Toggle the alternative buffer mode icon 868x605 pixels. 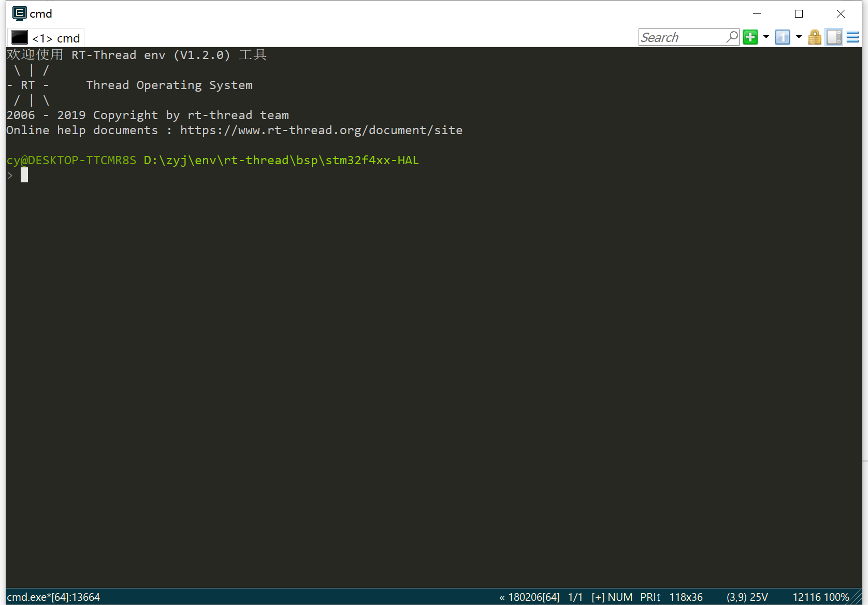[x=834, y=37]
